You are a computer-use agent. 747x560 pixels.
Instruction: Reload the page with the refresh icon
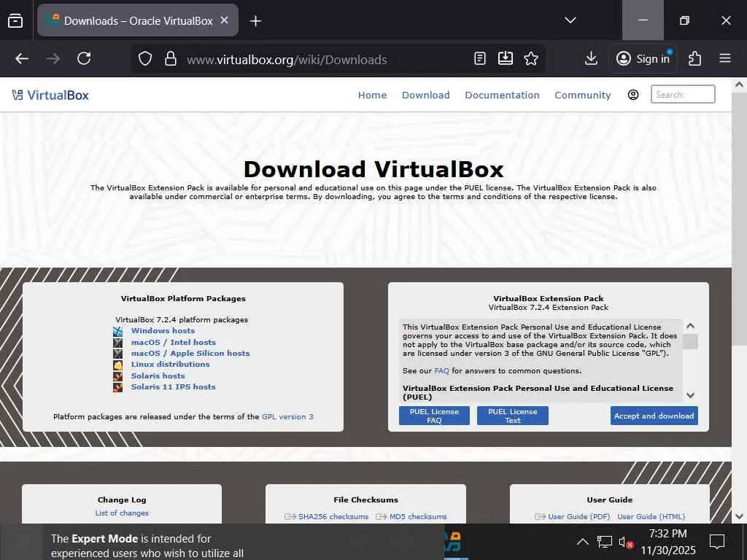point(85,58)
